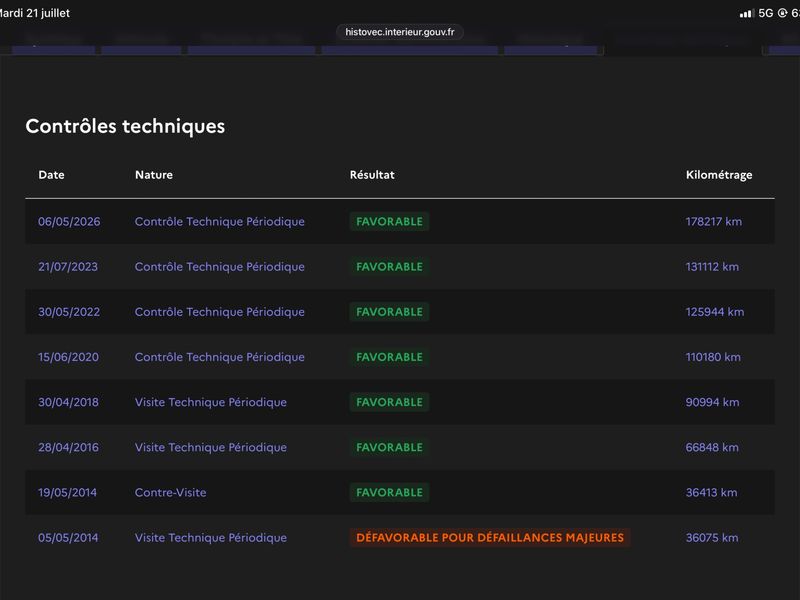
Task: Select the mileage 90994 km
Action: pos(713,403)
